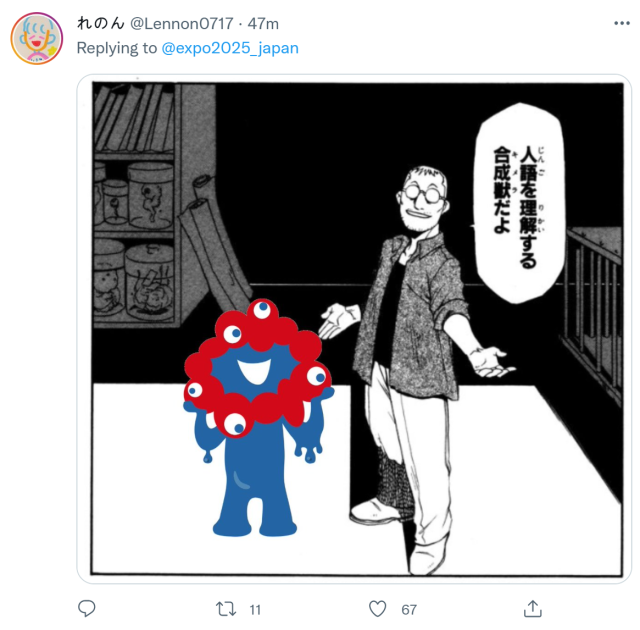
Task: Click the Japanese speech bubble in the manga panel
Action: [x=519, y=203]
